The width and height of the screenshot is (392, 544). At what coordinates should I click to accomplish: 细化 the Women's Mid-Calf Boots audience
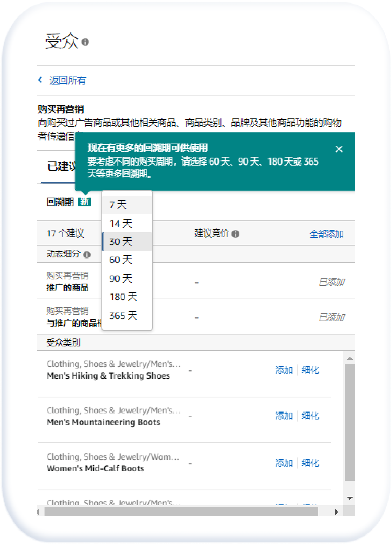[310, 463]
